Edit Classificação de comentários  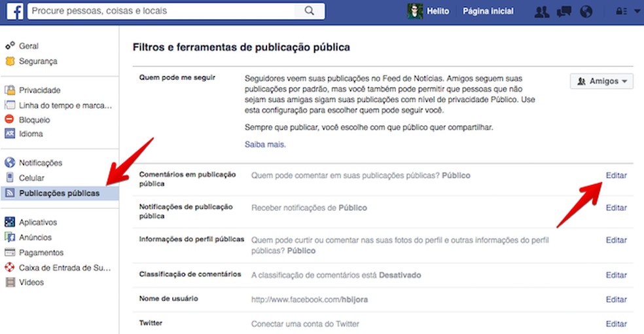pyautogui.click(x=616, y=275)
